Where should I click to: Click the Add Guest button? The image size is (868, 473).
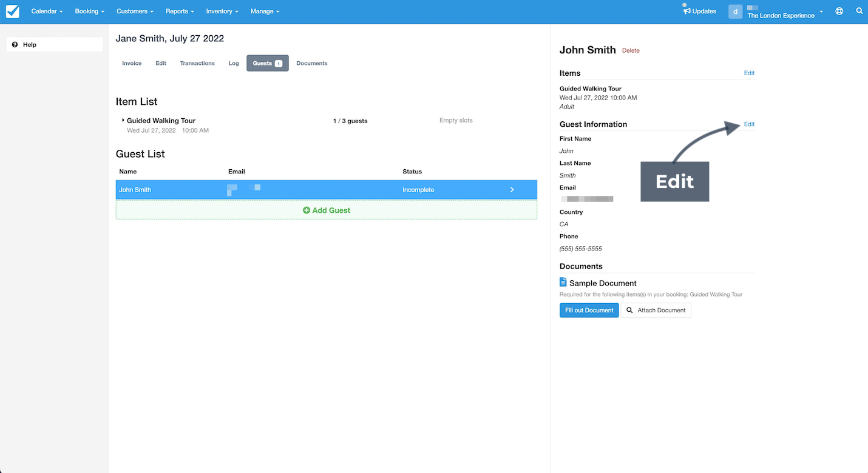coord(327,210)
